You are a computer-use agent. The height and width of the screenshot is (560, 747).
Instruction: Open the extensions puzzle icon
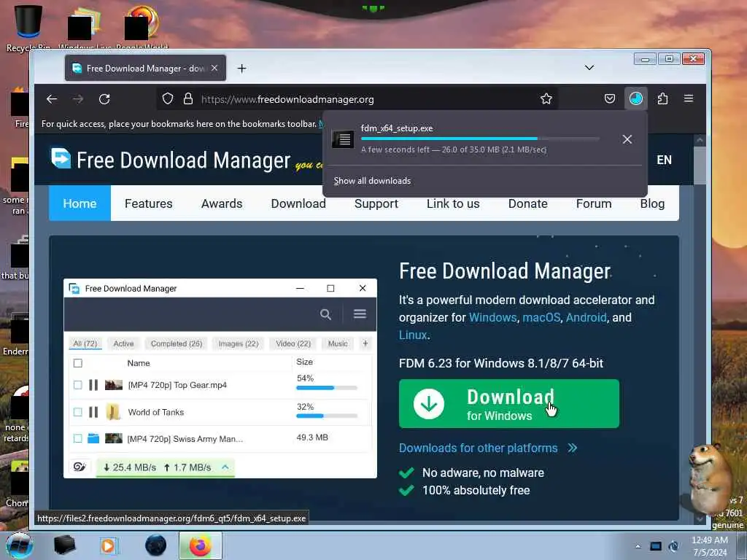[662, 98]
